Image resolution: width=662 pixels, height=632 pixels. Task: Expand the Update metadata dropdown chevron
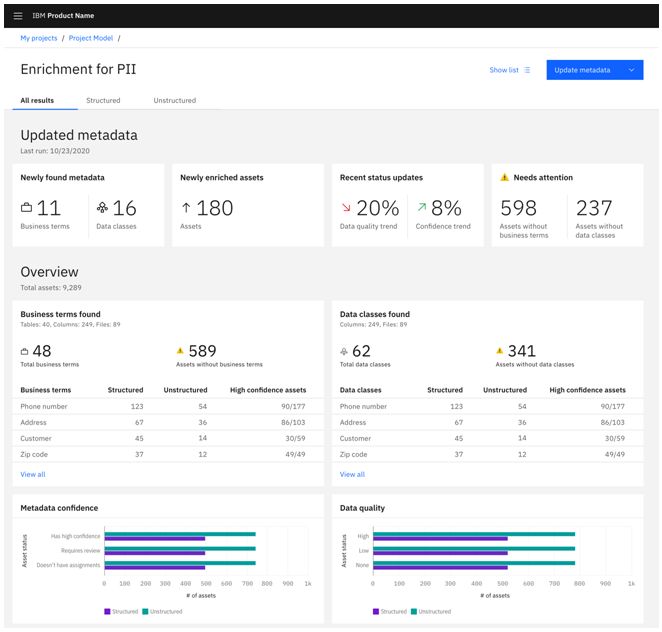[631, 70]
